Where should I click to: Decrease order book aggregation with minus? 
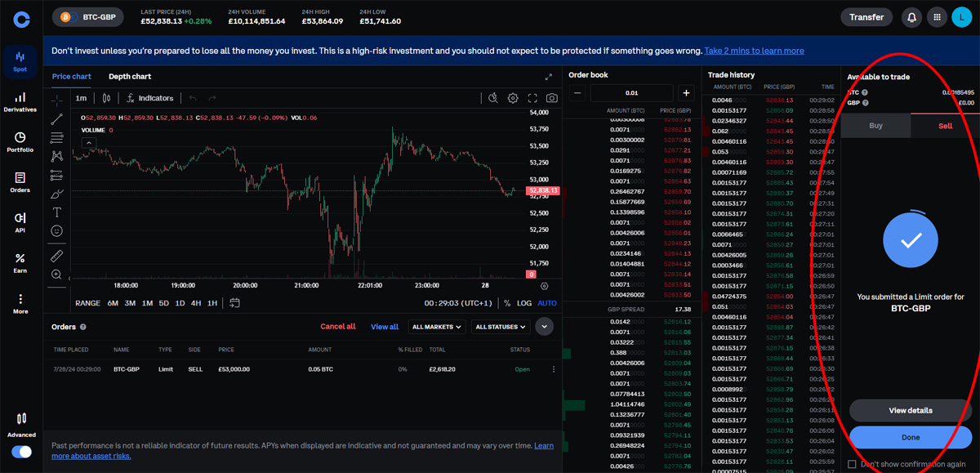coord(577,93)
